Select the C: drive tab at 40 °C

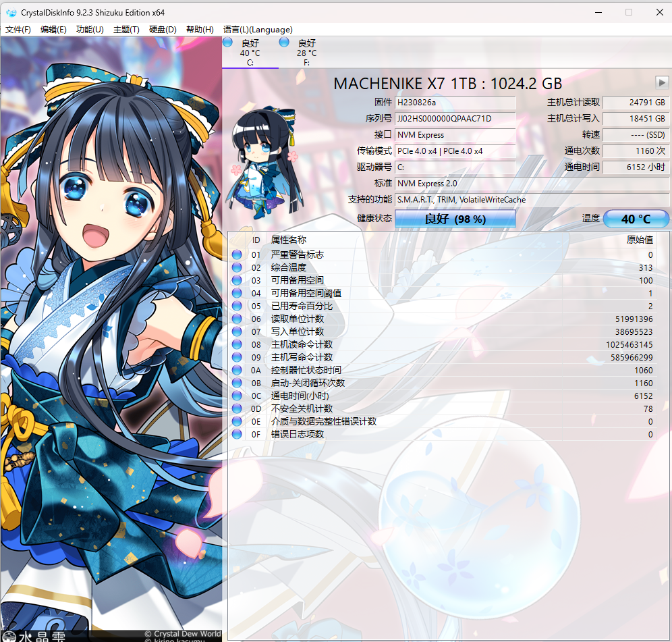tap(250, 53)
